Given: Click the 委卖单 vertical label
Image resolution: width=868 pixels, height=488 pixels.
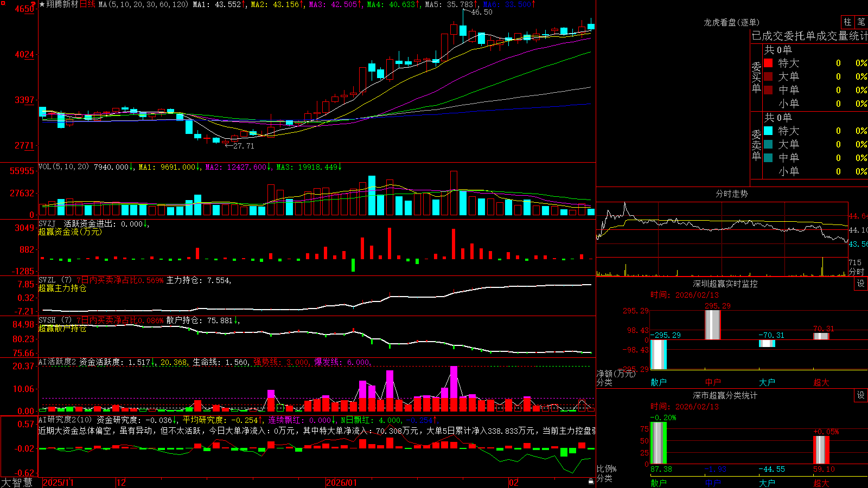Looking at the screenshot, I should (x=756, y=145).
